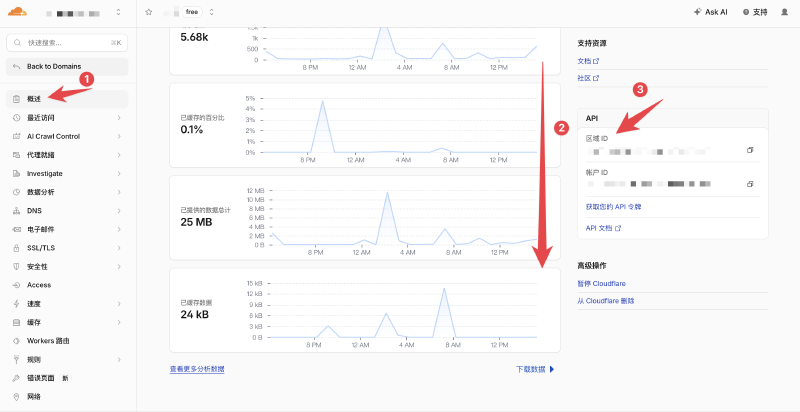Click the free plan badge
The height and width of the screenshot is (412, 800).
192,12
